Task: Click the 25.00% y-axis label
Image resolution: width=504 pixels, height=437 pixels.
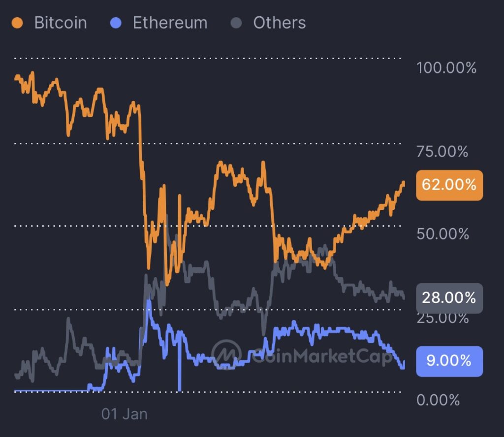Action: point(442,319)
